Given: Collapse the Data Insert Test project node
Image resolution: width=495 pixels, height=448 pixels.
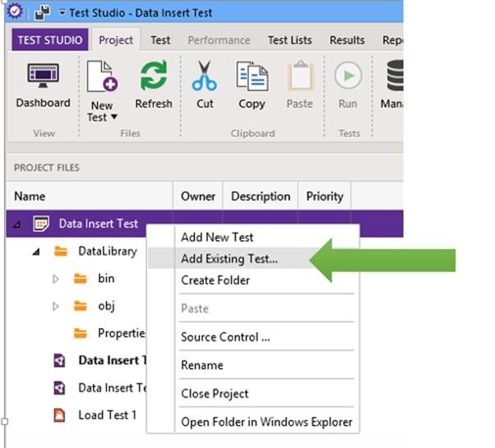Looking at the screenshot, I should (17, 224).
